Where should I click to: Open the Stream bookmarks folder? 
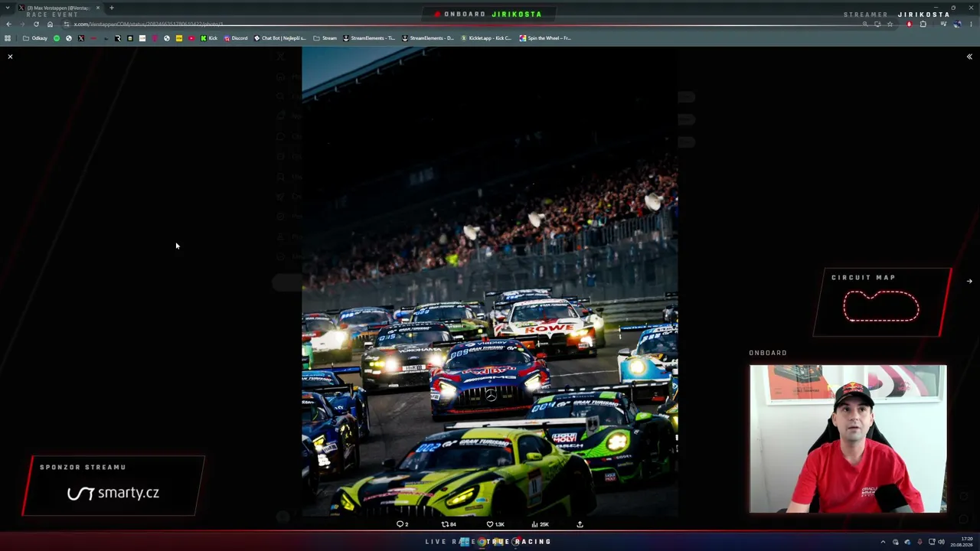pos(325,38)
